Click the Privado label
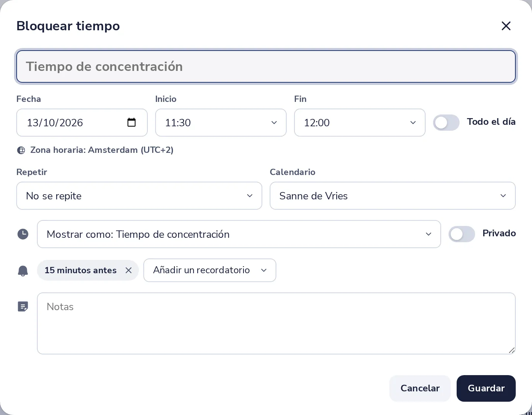 [x=499, y=233]
